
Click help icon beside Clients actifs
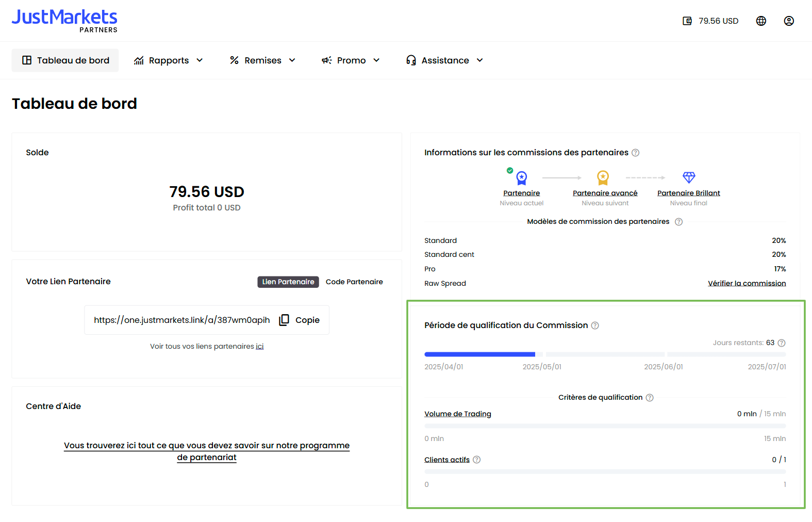[477, 460]
